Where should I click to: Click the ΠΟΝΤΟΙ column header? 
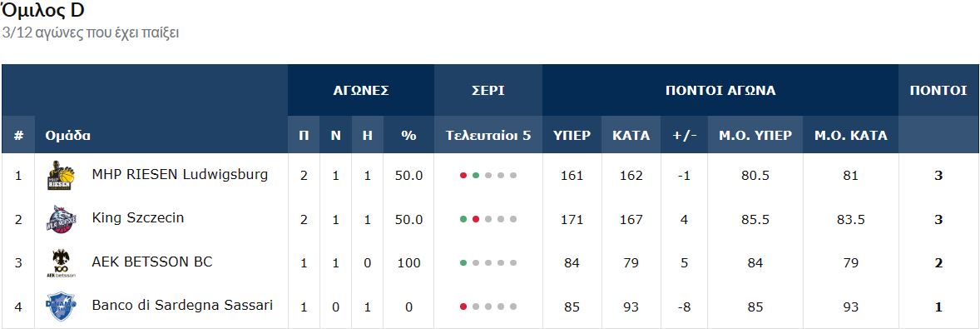[938, 91]
